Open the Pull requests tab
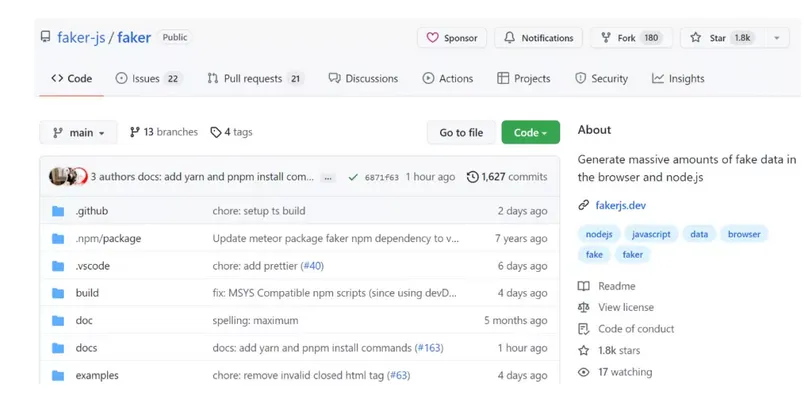 point(255,78)
